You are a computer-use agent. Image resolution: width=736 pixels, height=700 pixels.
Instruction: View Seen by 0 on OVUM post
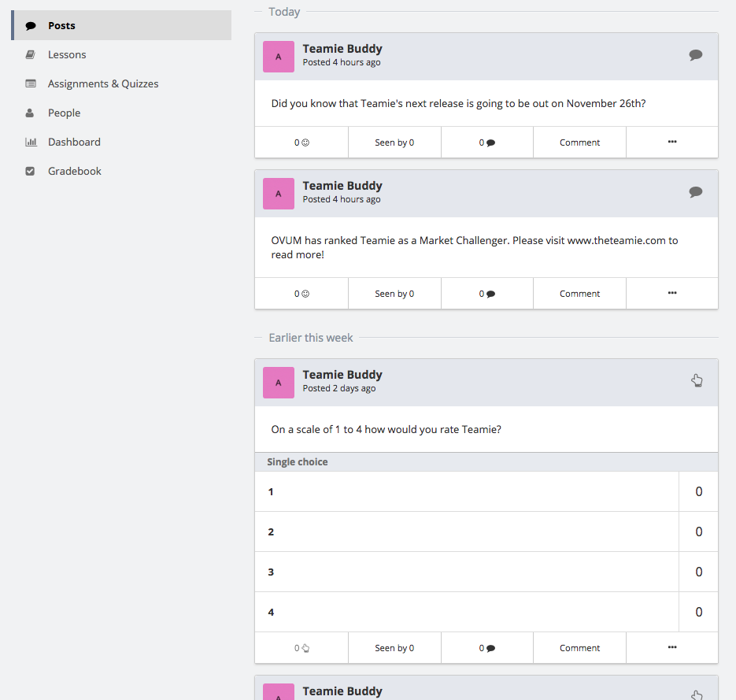click(394, 294)
